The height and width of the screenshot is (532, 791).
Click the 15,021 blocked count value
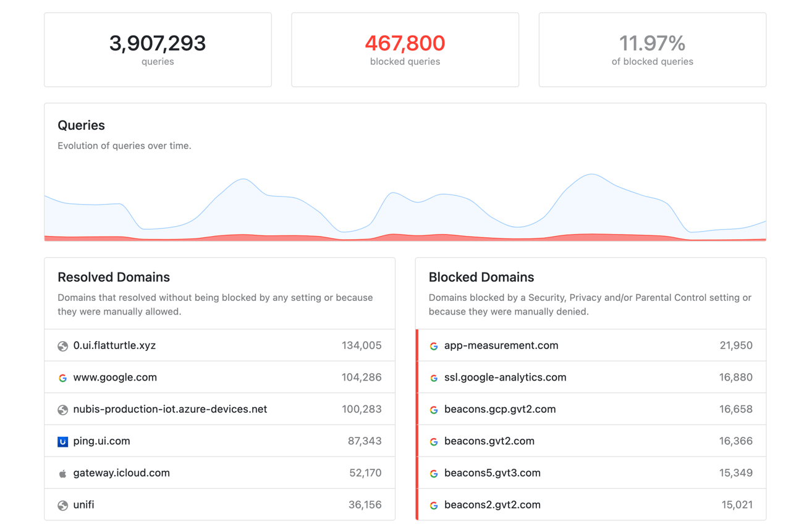[737, 505]
